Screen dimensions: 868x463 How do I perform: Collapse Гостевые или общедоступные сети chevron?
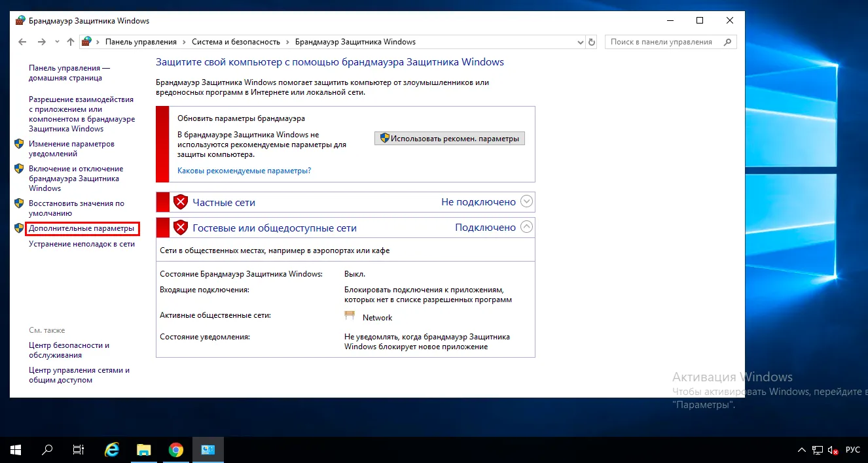527,228
